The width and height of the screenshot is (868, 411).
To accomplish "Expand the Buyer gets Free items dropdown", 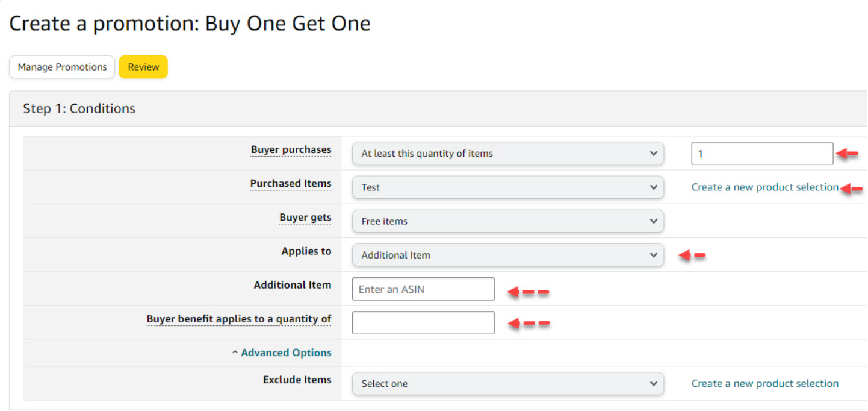I will tap(507, 221).
